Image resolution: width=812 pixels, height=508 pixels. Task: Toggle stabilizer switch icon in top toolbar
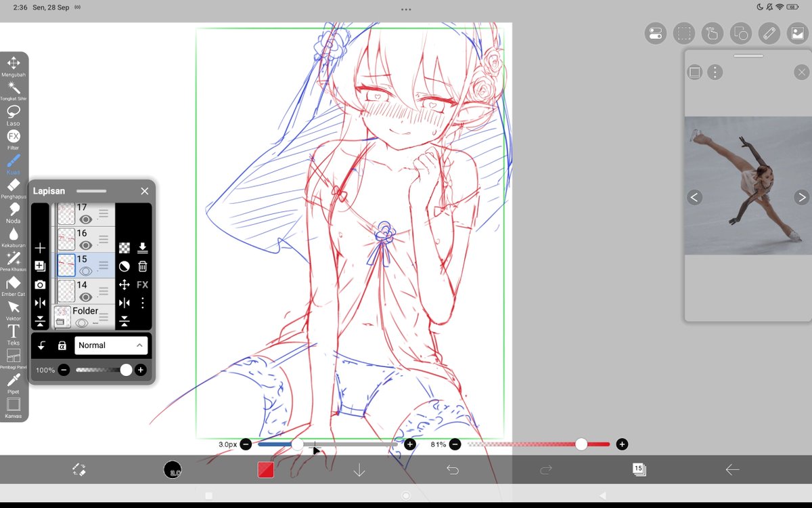[655, 33]
